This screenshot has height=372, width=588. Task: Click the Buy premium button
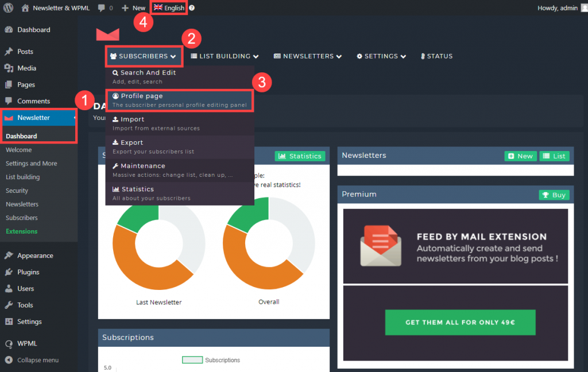click(554, 195)
